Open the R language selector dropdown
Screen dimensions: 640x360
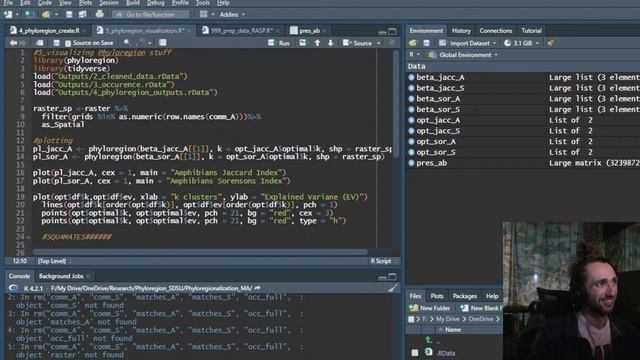414,54
